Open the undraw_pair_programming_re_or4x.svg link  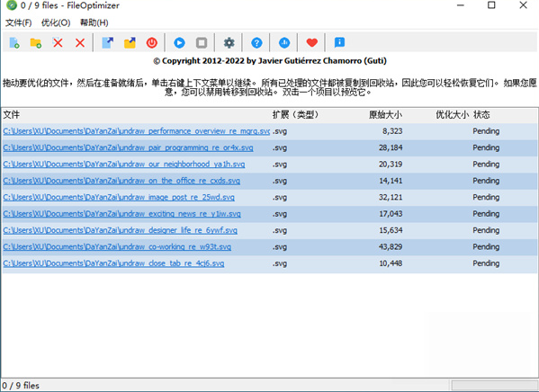coord(128,147)
